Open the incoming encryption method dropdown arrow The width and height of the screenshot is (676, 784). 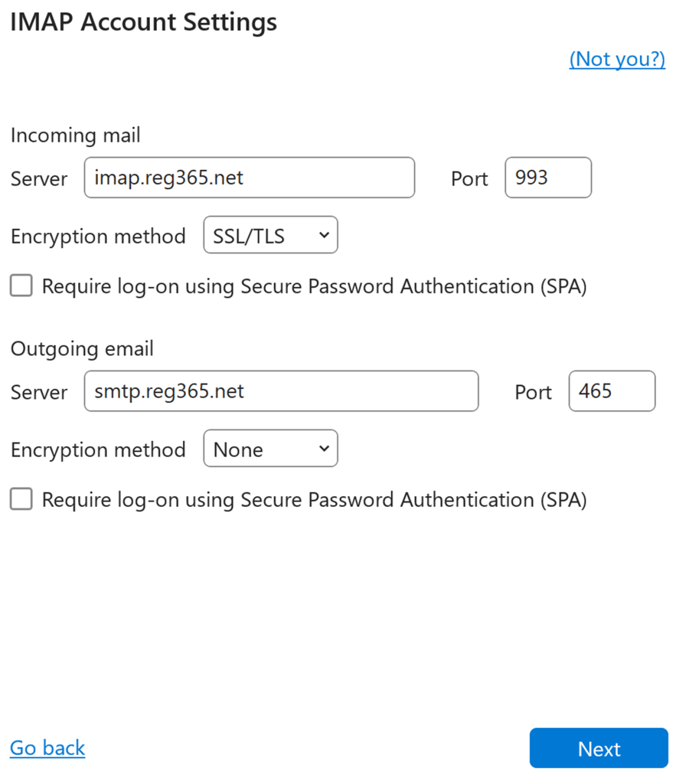coord(325,235)
